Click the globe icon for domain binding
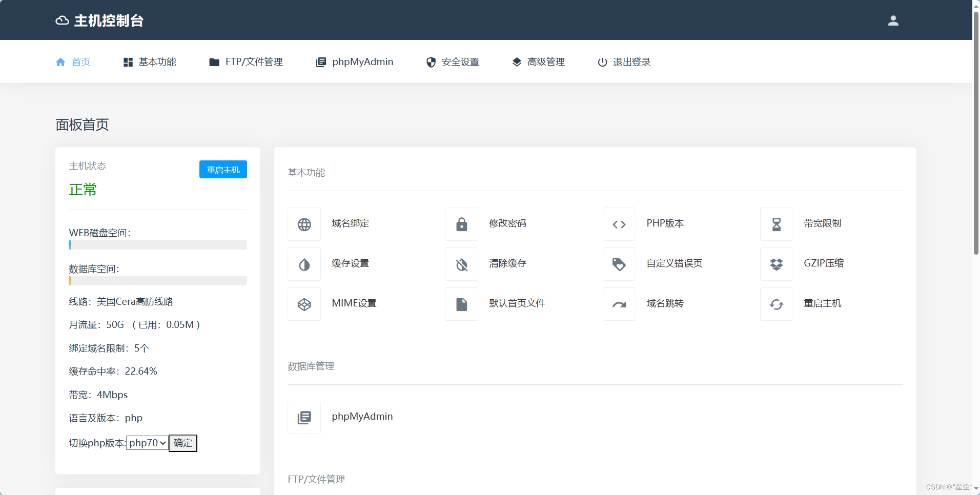980x495 pixels. (x=304, y=224)
